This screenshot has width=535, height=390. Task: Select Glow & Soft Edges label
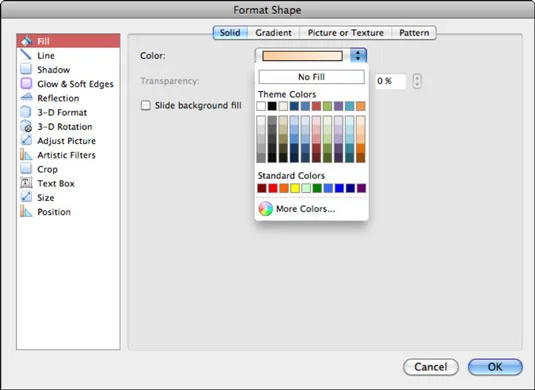coord(75,84)
